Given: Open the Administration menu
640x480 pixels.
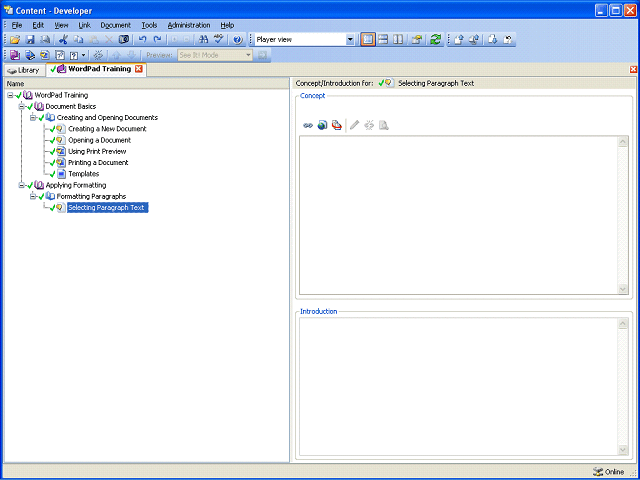Looking at the screenshot, I should click(x=189, y=25).
